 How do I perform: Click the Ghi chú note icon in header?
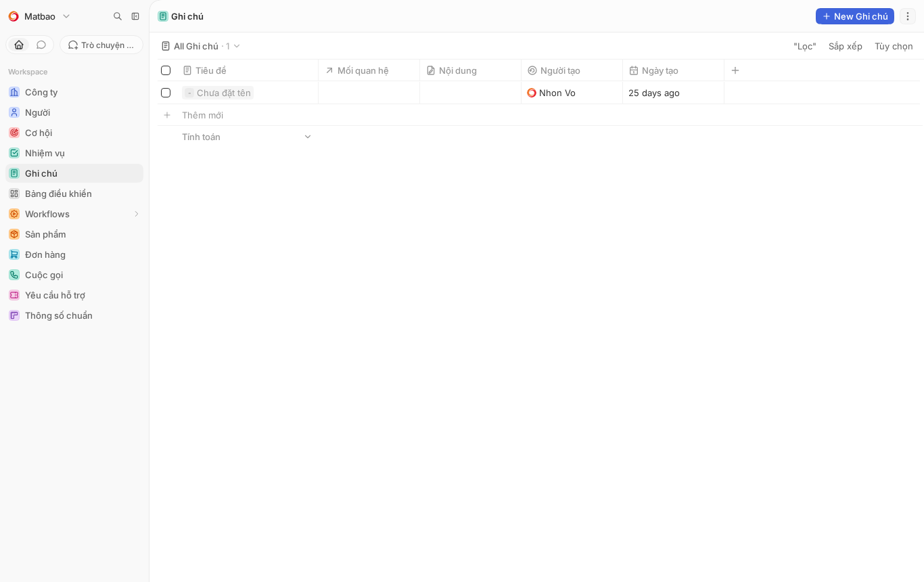pyautogui.click(x=163, y=16)
